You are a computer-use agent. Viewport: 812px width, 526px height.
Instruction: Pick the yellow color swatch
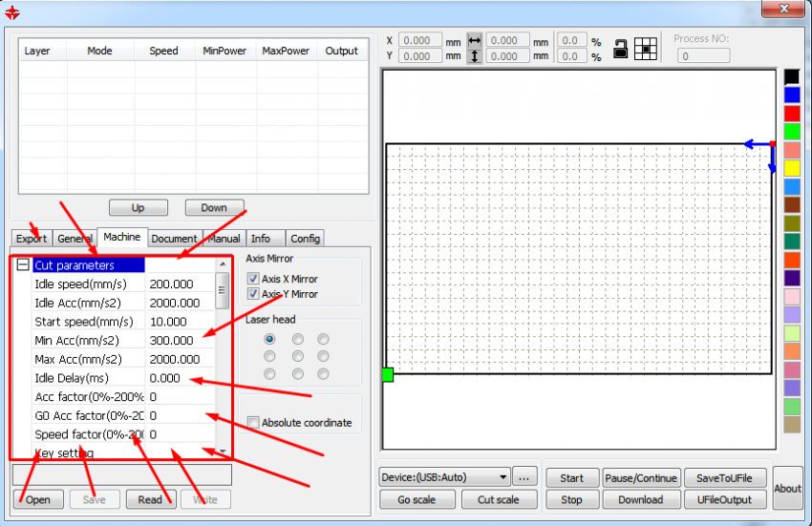[791, 168]
